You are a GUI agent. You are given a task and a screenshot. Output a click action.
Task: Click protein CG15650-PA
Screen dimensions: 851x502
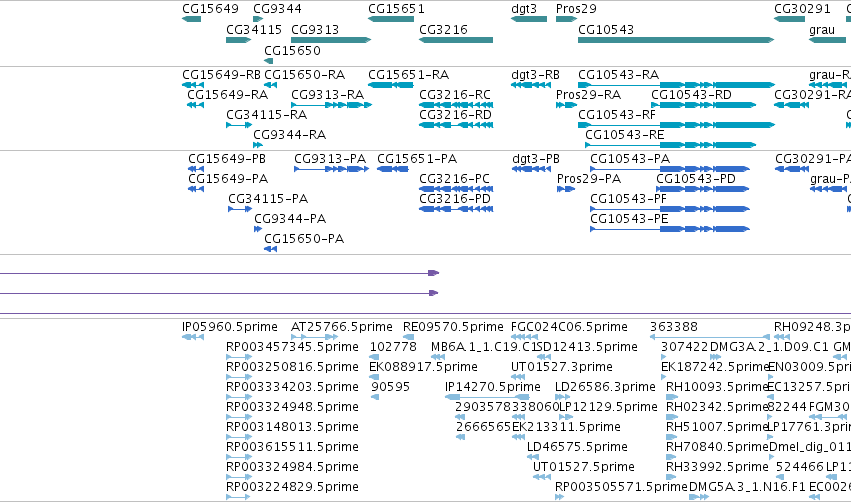click(x=270, y=249)
